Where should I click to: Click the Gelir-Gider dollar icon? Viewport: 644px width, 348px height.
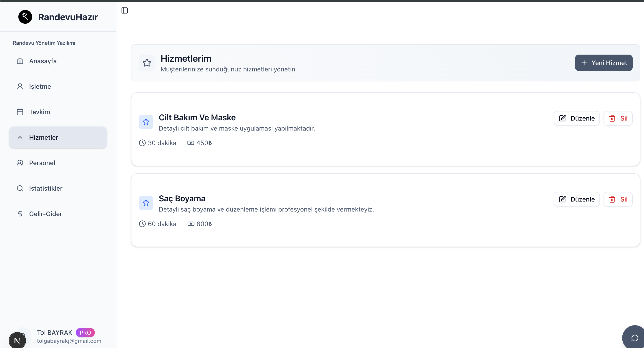[x=20, y=214]
